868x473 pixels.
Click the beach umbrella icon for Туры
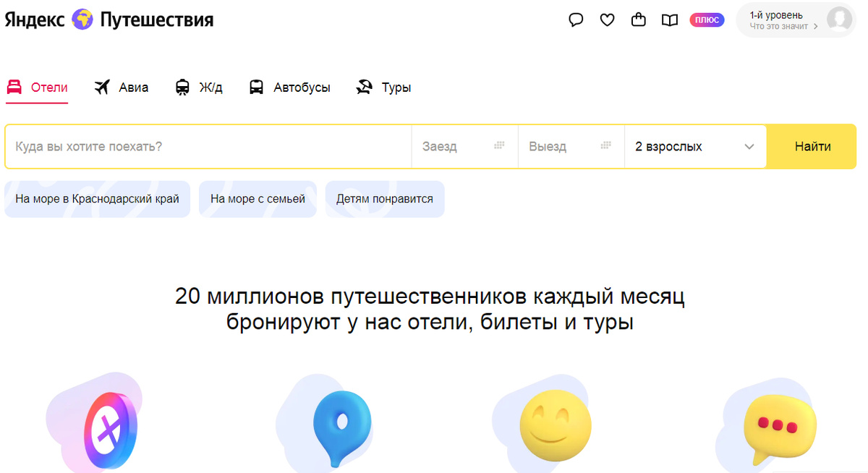364,88
